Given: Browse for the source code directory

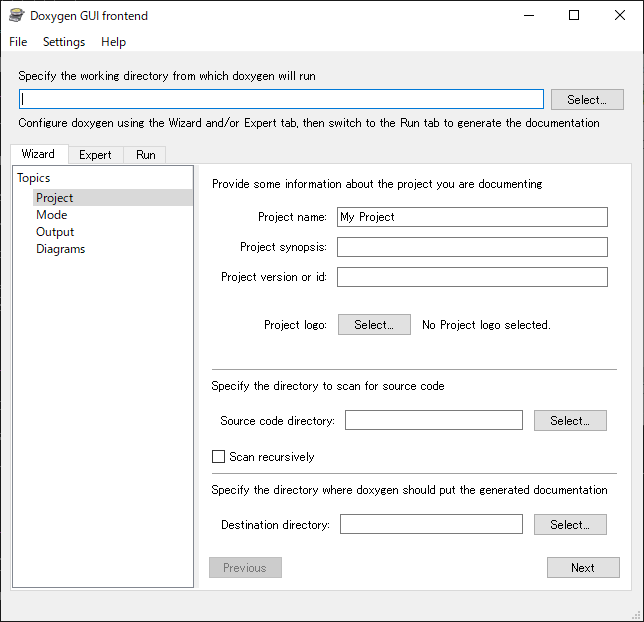Looking at the screenshot, I should point(570,421).
